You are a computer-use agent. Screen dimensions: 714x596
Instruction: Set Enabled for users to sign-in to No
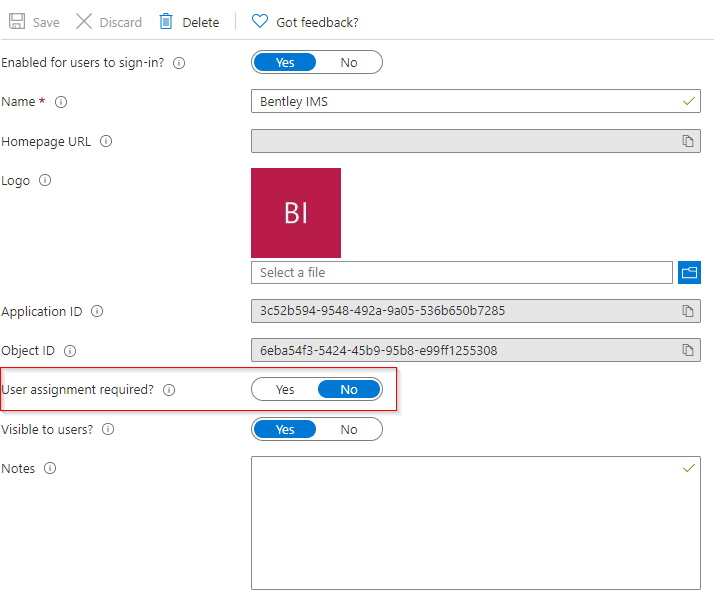point(348,62)
